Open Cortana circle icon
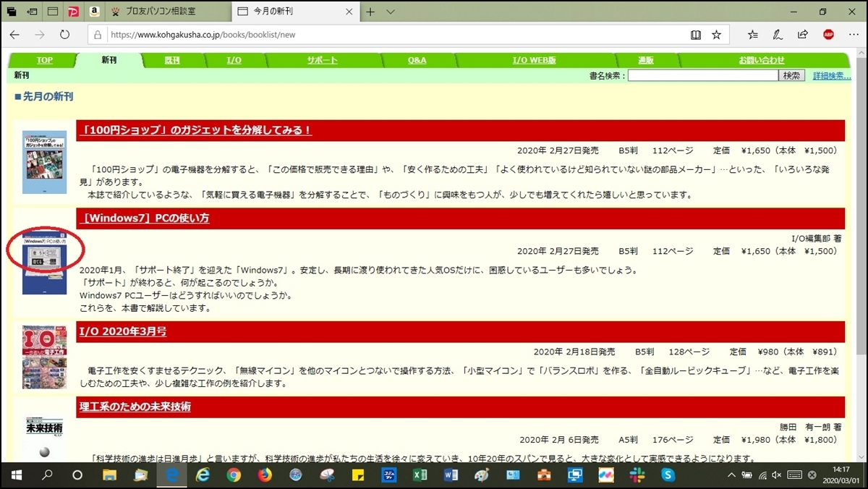868x489 pixels. (77, 476)
